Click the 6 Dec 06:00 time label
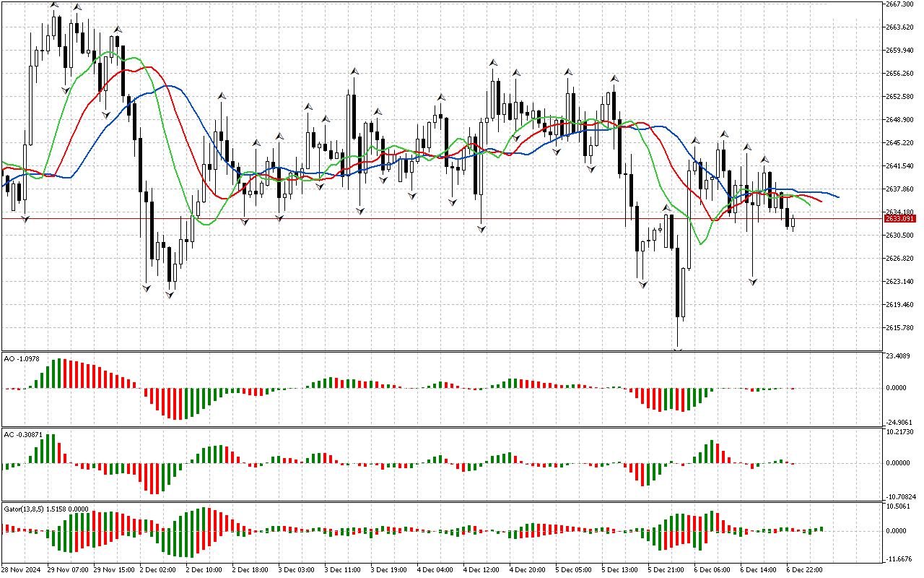The height and width of the screenshot is (578, 924). 712,570
